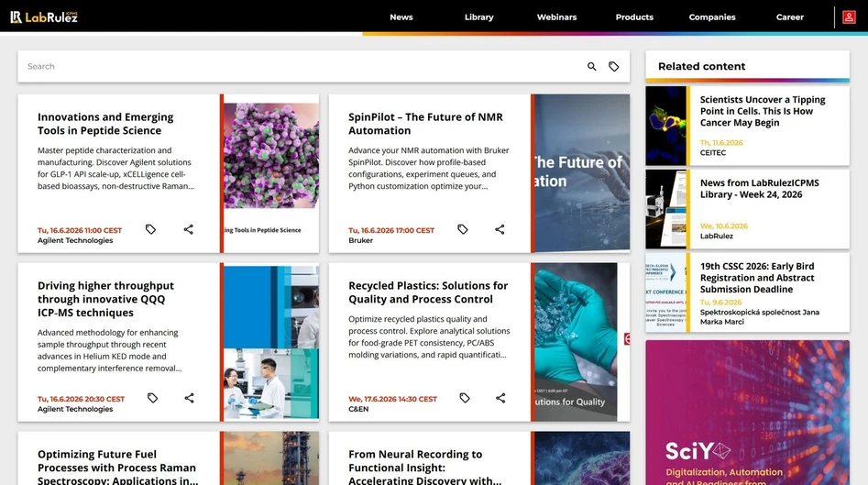Screen dimensions: 868x485
Task: Open Career section
Action: pos(790,17)
